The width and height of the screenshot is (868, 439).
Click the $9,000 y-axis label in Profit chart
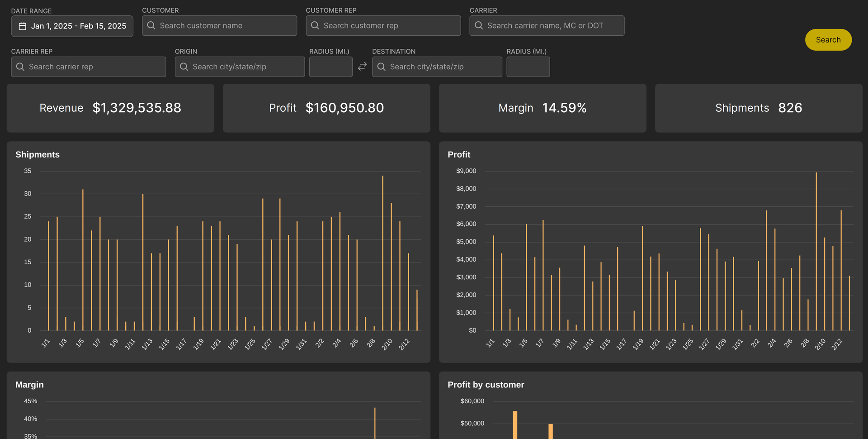pos(466,171)
